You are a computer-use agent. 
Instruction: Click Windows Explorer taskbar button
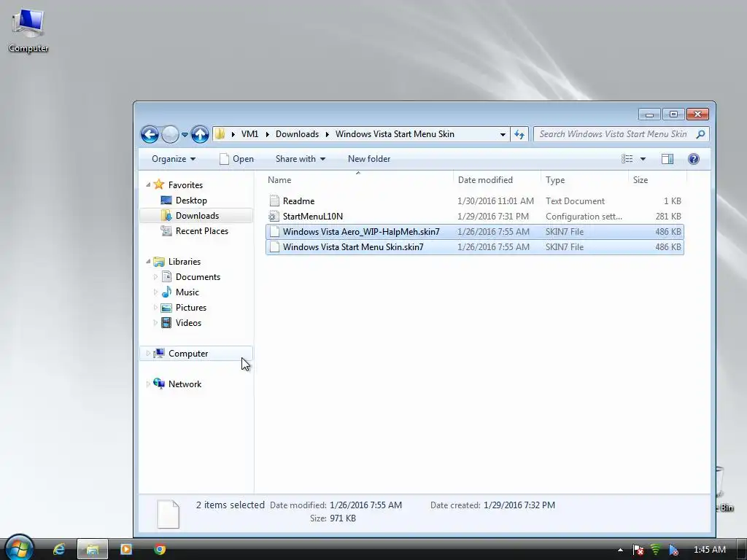pos(93,550)
